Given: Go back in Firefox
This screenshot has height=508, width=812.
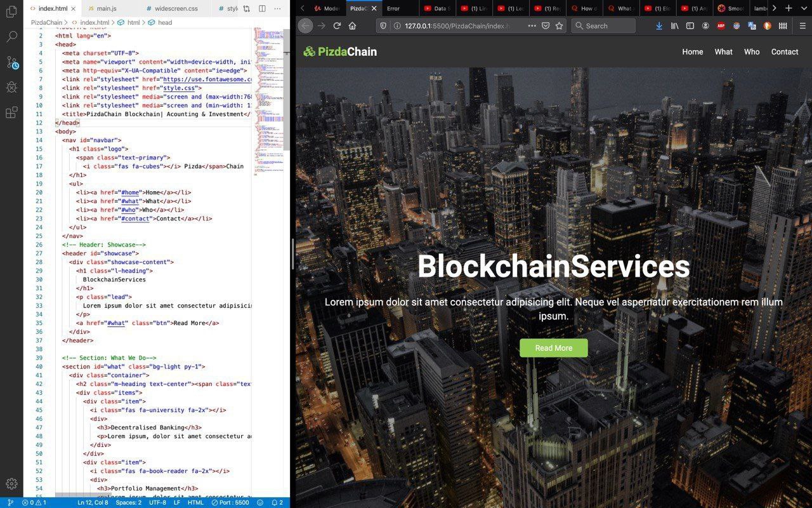Looking at the screenshot, I should (305, 25).
